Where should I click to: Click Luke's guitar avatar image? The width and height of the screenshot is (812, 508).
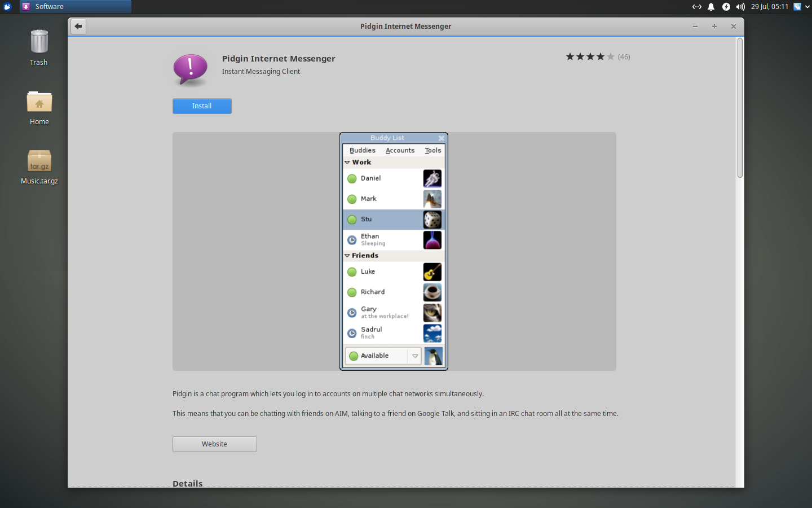click(x=432, y=271)
